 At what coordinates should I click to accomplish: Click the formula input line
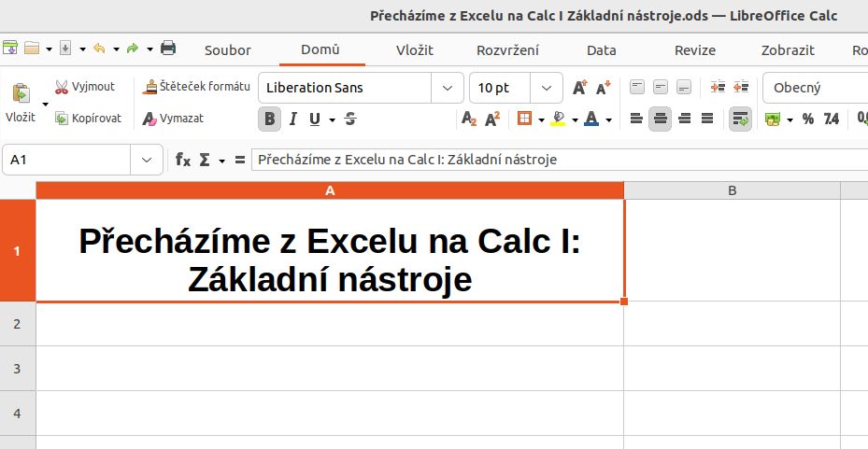click(559, 160)
